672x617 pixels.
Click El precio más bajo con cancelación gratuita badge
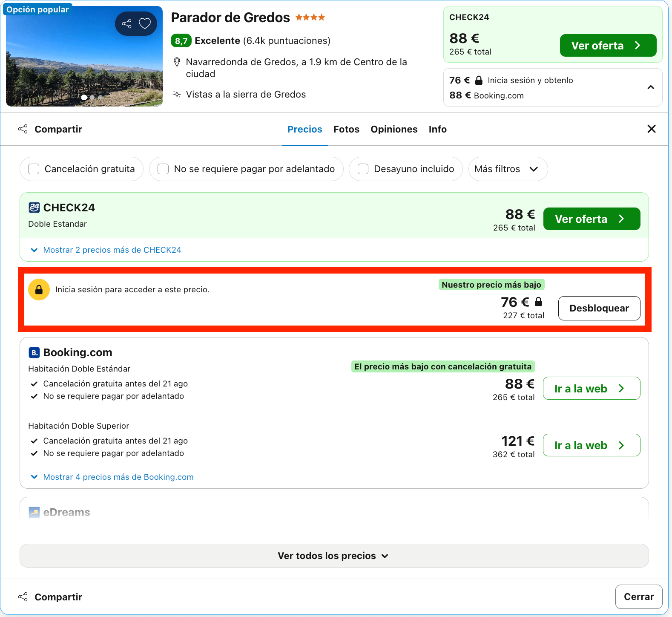point(443,366)
